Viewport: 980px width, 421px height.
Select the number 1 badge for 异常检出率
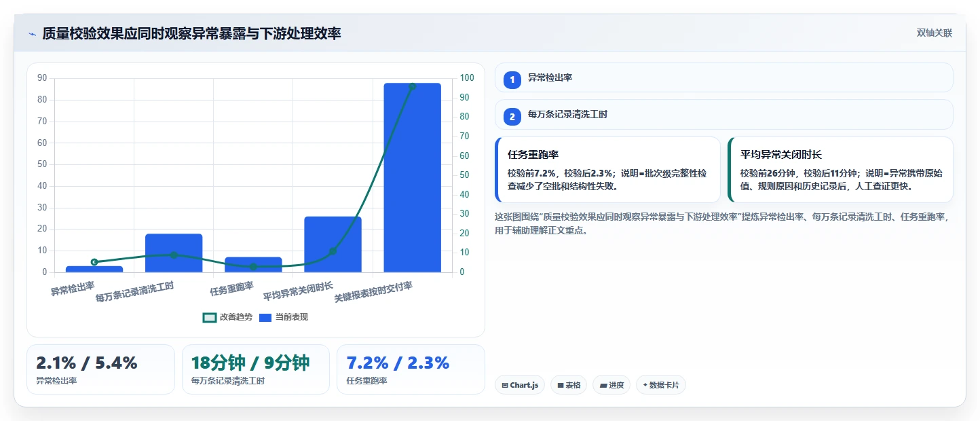(x=512, y=80)
